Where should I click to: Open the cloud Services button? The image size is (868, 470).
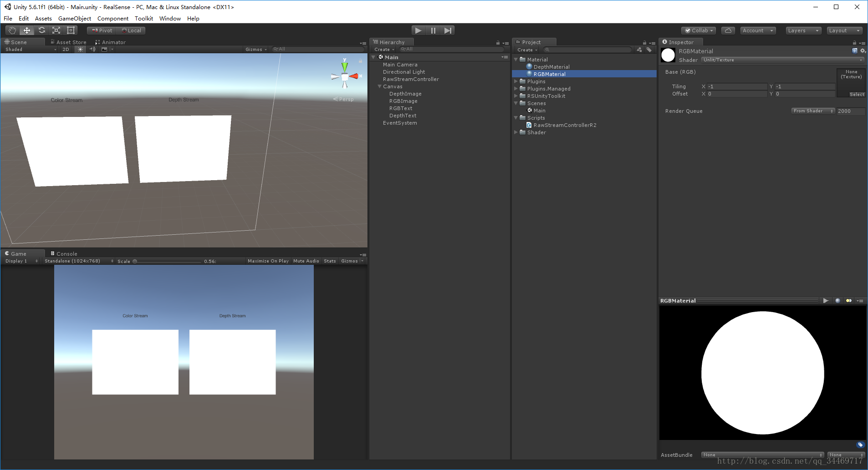(728, 30)
